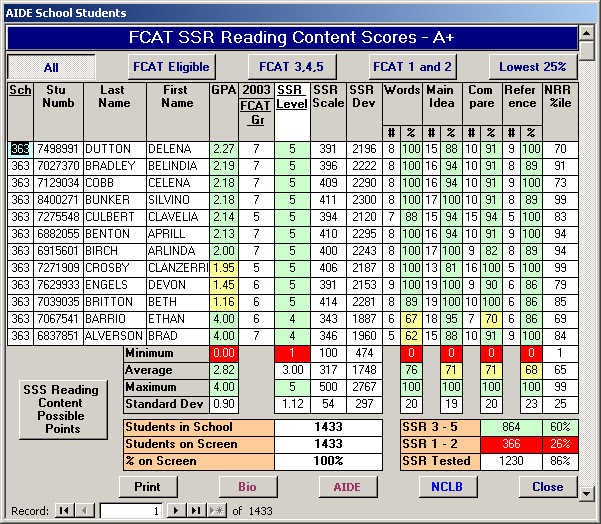Open the NCLB report

pyautogui.click(x=447, y=487)
